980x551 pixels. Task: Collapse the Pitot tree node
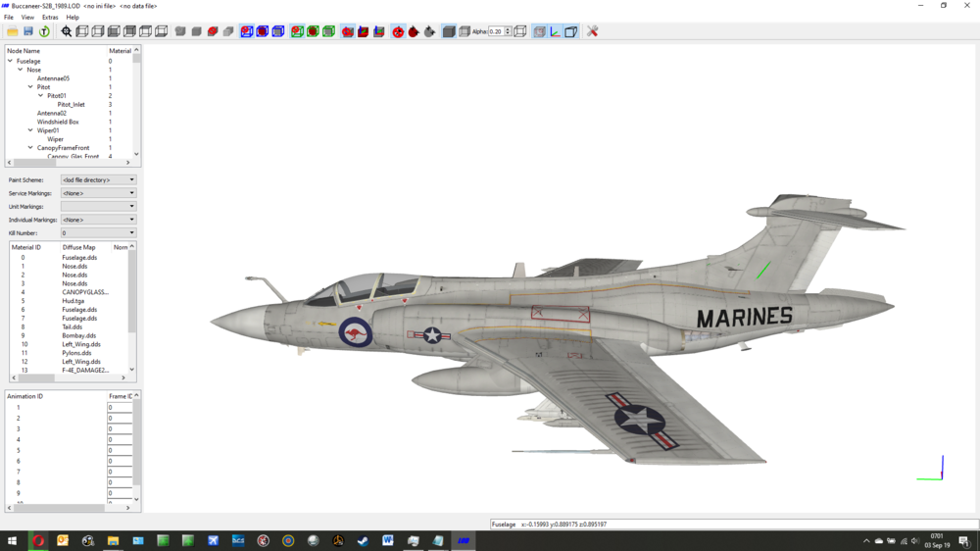tap(30, 87)
